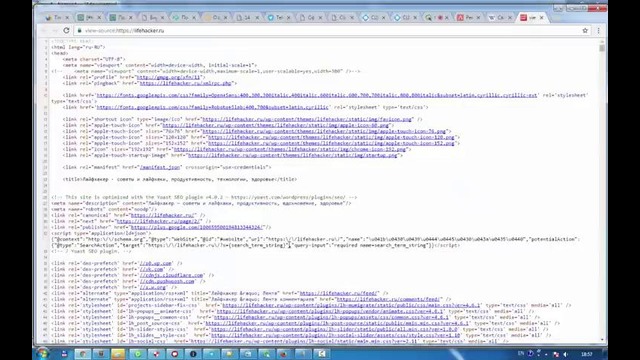Screen dimensions: 640x360
Task: Click the EN language indicator in tray
Action: tap(521, 353)
